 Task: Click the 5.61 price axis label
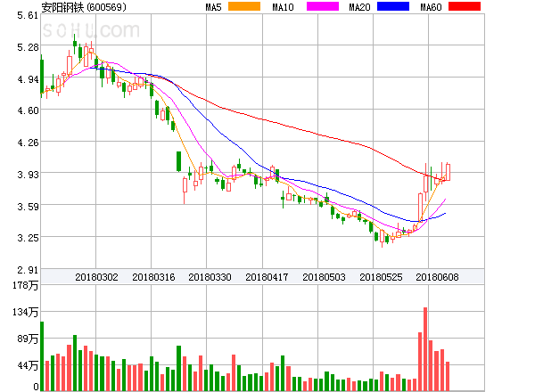pos(28,15)
